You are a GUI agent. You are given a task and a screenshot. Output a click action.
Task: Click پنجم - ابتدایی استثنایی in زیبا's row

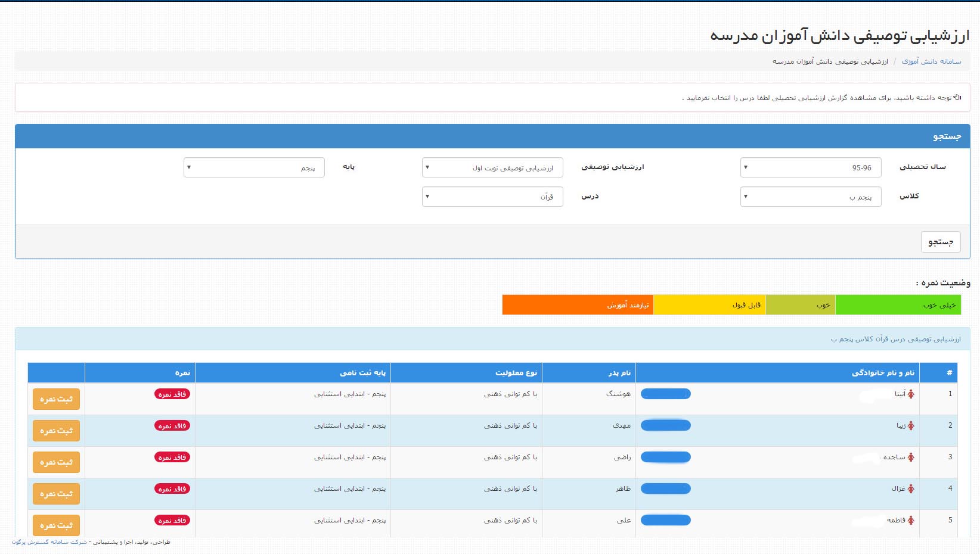350,425
